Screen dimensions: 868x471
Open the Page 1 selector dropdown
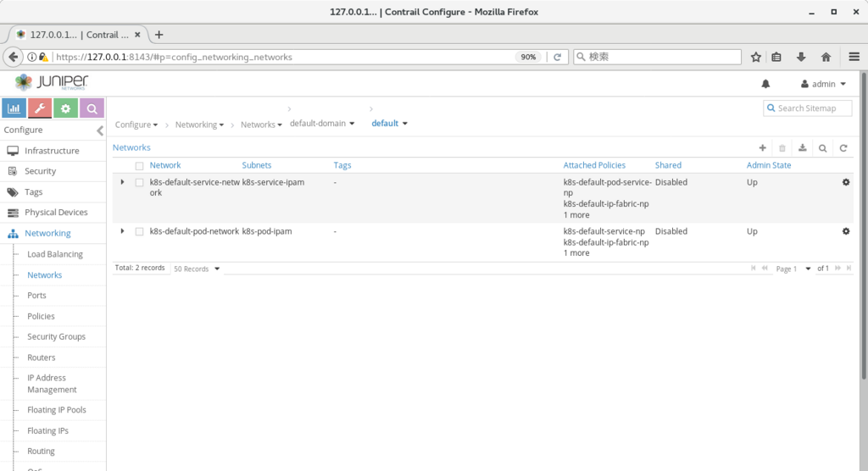tap(793, 269)
